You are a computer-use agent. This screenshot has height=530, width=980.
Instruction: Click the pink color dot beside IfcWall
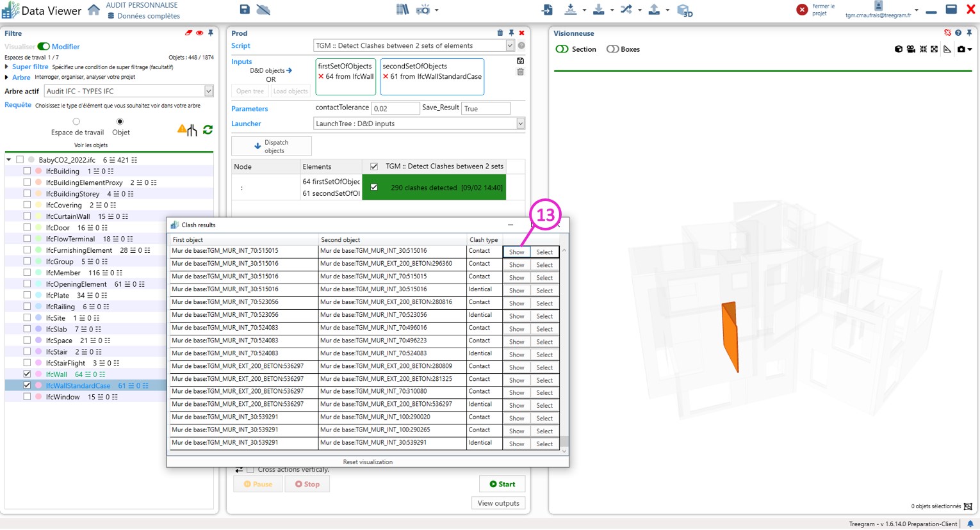[38, 374]
